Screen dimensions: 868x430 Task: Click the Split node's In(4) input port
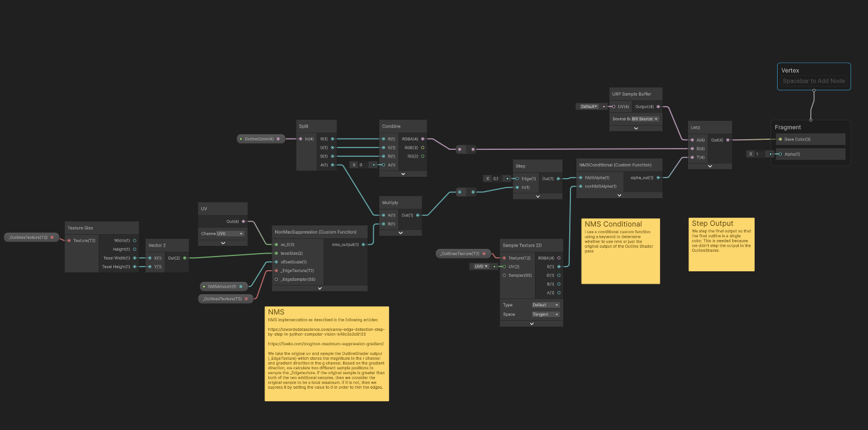pos(301,139)
